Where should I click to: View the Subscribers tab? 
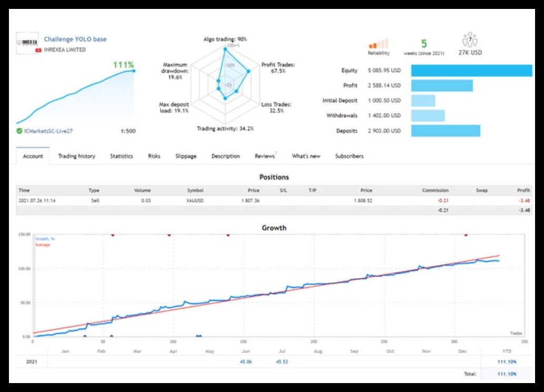tap(349, 156)
